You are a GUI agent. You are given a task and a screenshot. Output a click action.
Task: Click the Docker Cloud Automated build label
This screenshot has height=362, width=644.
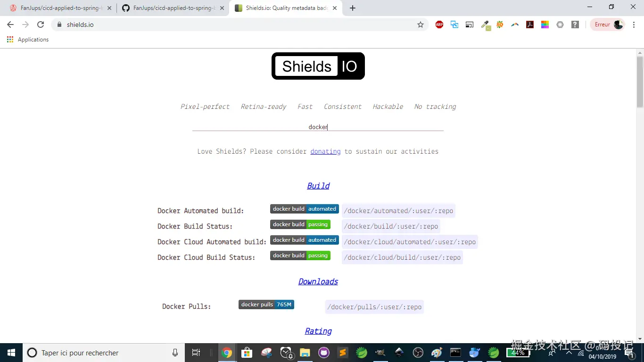[x=212, y=242]
